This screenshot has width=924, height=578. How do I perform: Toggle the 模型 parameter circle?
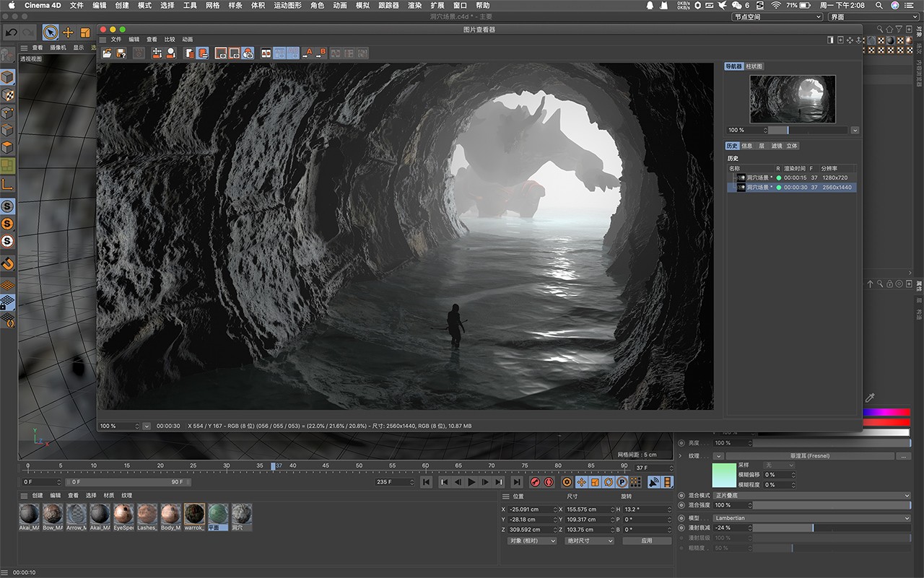point(681,518)
